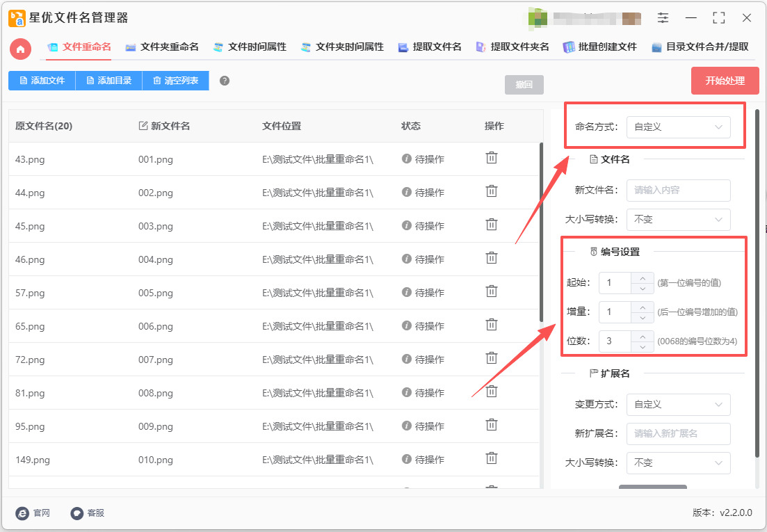The height and width of the screenshot is (532, 767).
Task: Click the 新文件名 input field
Action: click(x=678, y=191)
